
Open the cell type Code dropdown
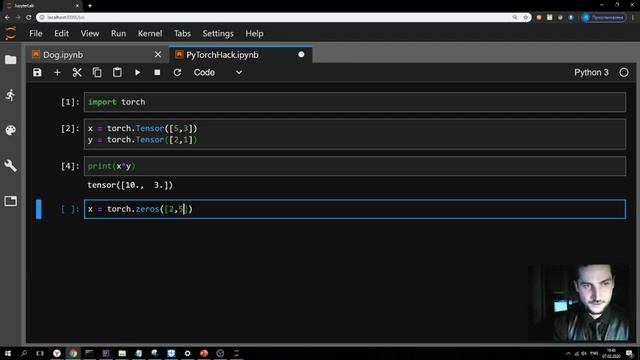click(218, 73)
